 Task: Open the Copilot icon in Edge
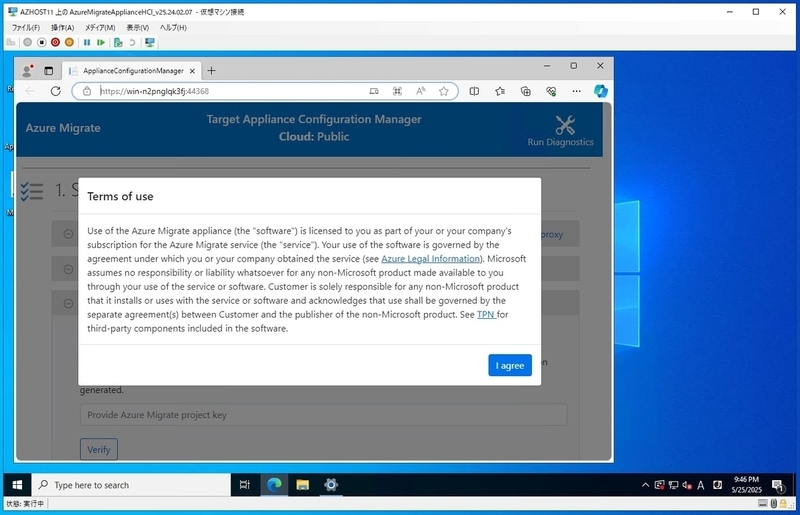tap(601, 91)
